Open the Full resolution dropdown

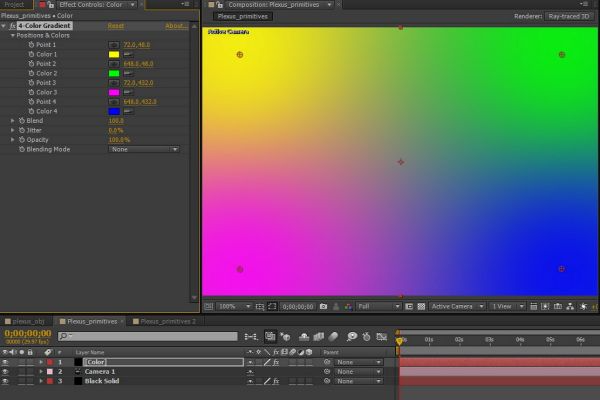click(378, 307)
